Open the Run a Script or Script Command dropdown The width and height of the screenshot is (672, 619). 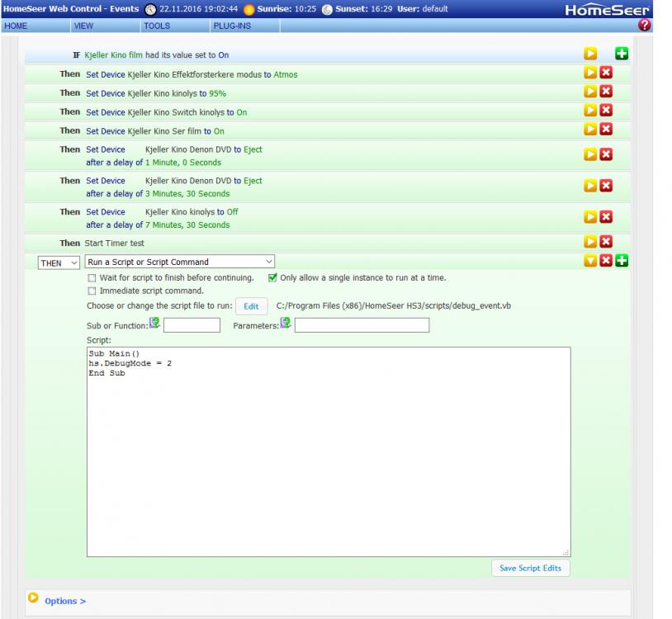[180, 262]
